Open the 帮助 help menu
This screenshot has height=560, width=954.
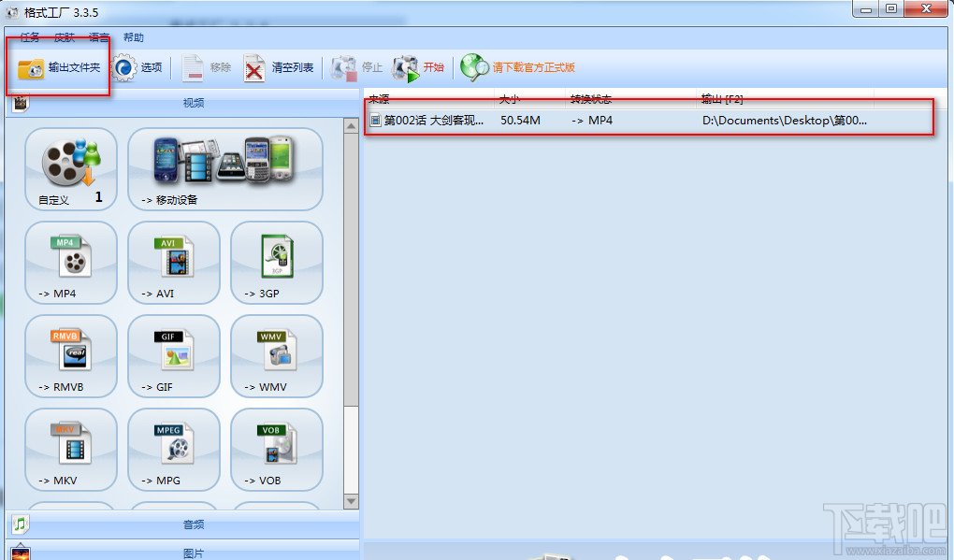134,37
